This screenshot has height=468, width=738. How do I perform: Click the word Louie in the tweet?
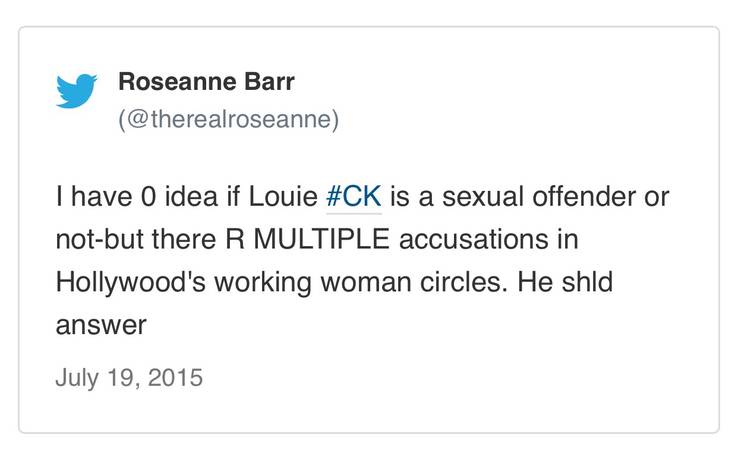click(x=283, y=196)
